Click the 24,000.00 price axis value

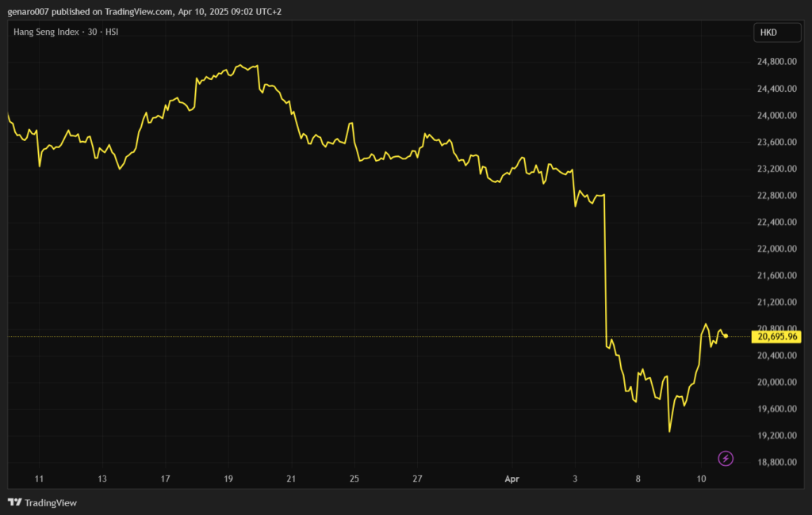pyautogui.click(x=777, y=116)
